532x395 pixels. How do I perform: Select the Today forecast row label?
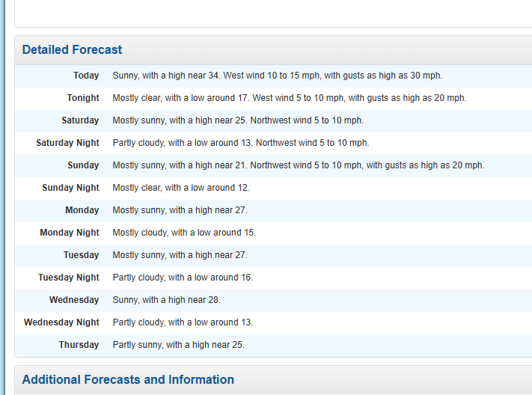tap(86, 76)
